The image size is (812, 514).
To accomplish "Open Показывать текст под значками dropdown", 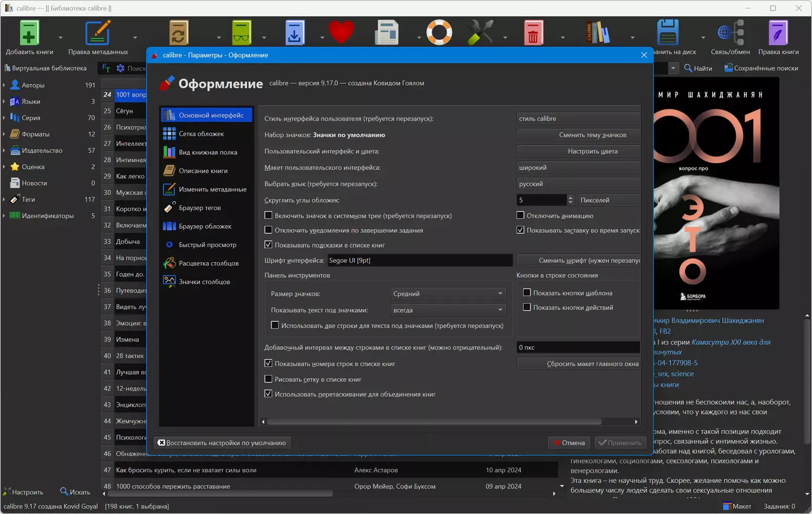I will (448, 310).
